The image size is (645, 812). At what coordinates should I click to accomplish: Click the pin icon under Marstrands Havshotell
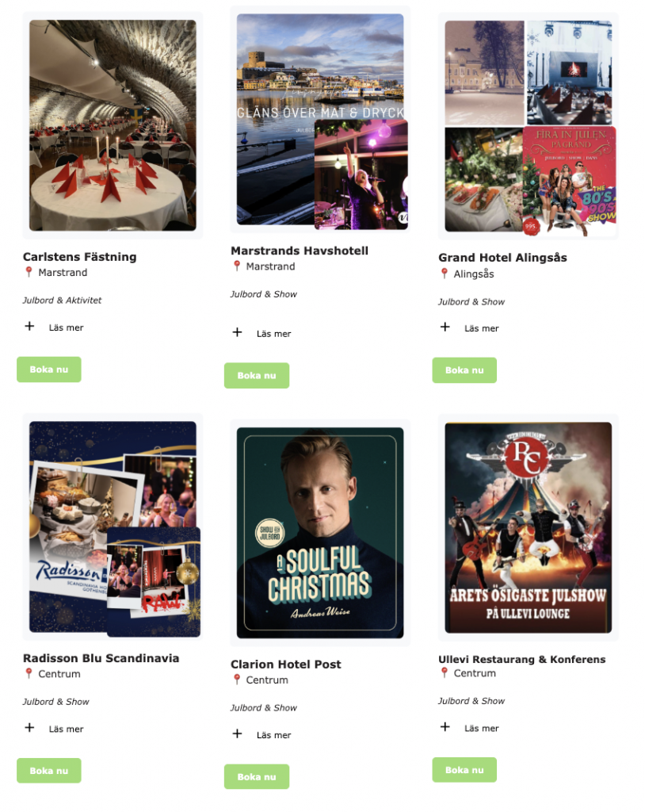pos(237,266)
